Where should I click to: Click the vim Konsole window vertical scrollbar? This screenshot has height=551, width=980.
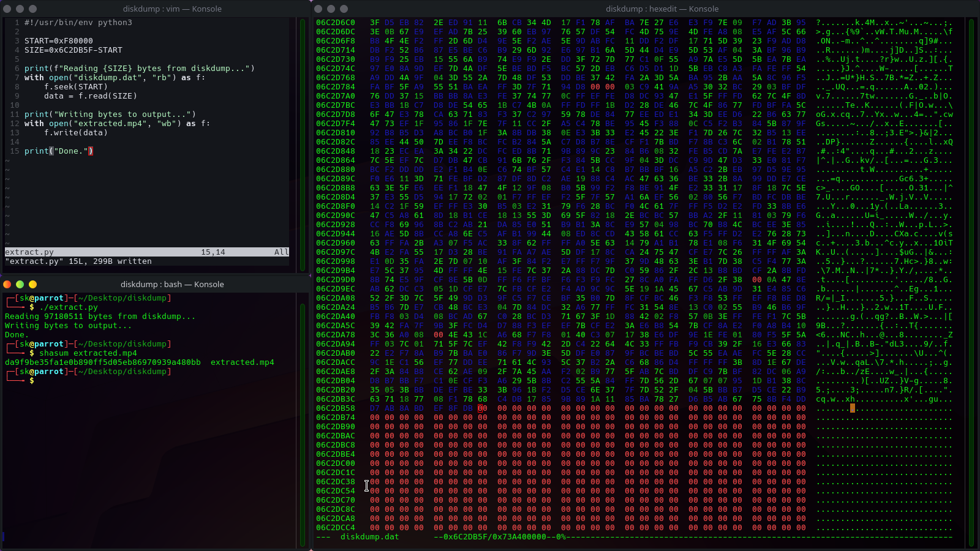click(303, 144)
